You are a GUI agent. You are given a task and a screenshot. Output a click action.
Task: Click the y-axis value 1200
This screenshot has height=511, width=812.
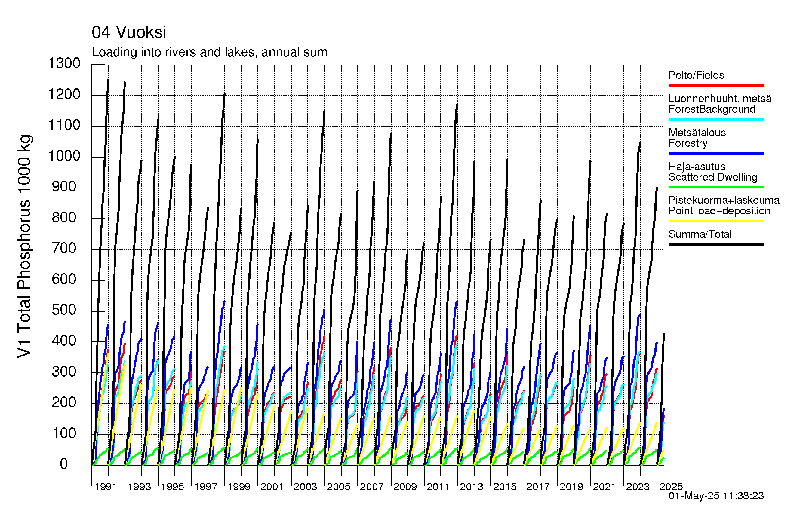pos(64,94)
